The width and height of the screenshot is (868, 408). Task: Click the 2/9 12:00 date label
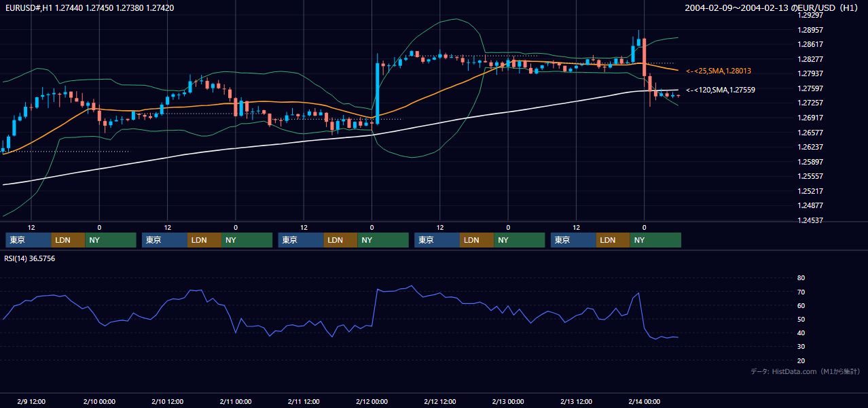(x=31, y=401)
